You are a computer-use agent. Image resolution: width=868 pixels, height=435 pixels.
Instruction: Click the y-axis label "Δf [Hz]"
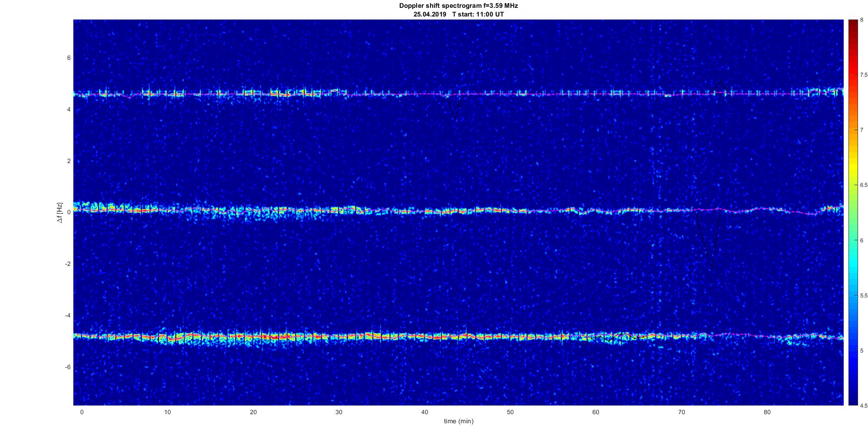(60, 213)
